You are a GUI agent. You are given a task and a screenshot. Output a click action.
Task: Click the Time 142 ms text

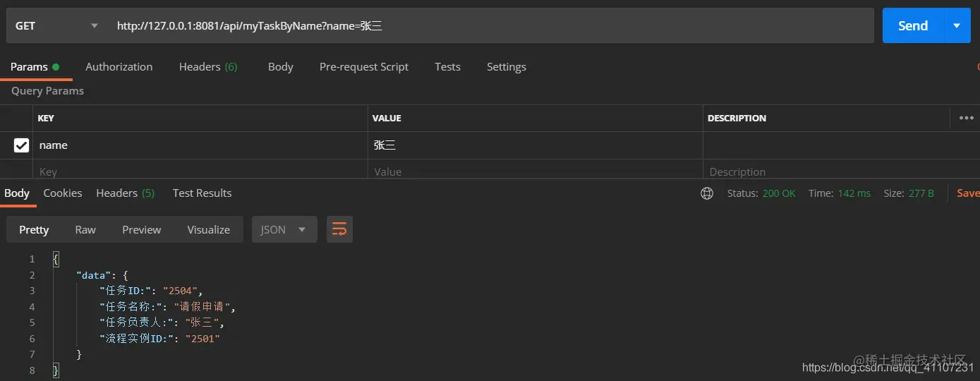[840, 193]
